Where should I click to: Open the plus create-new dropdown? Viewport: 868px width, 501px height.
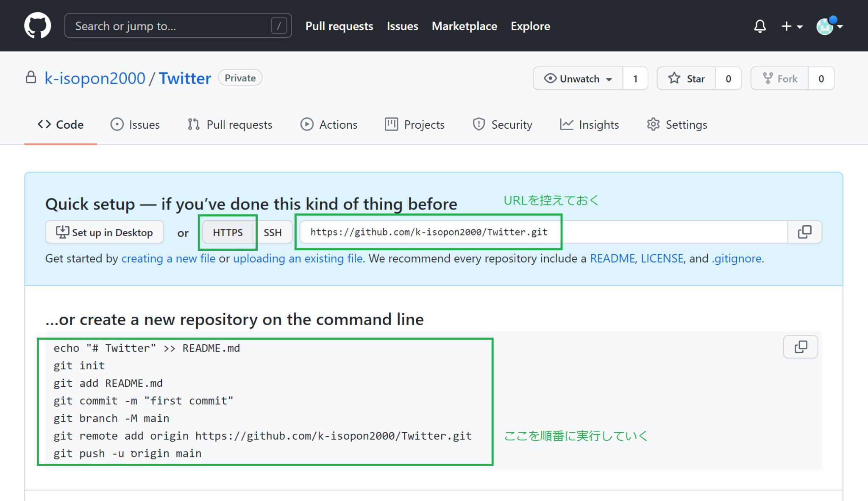[792, 26]
